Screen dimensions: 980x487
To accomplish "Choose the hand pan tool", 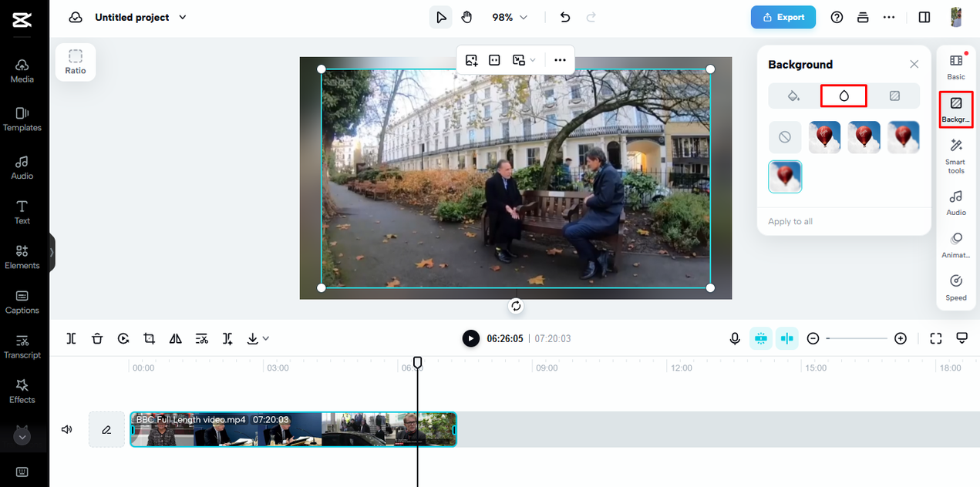I will 466,17.
